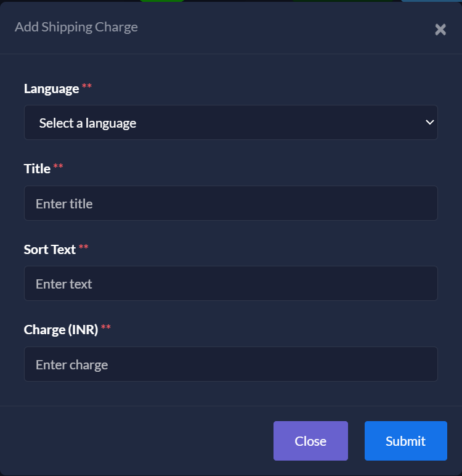Click the Charge (INR) field label

[x=61, y=330]
